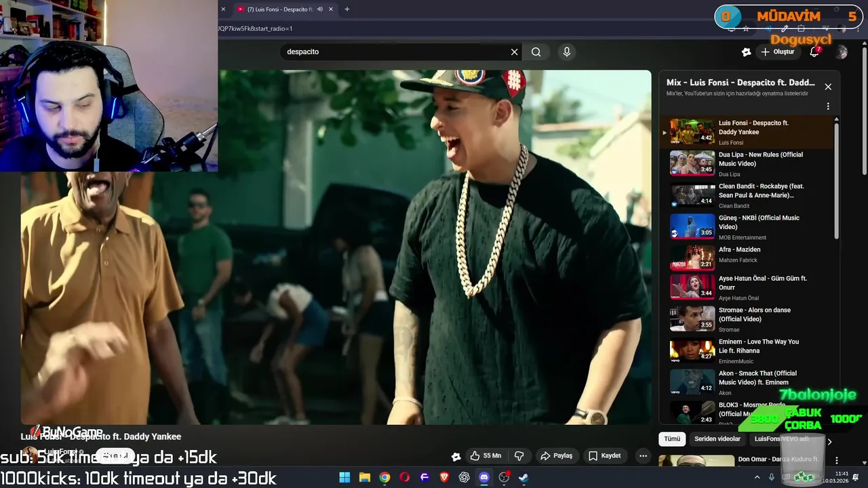Screen dimensions: 868x488
Task: Click the Oluştur create button
Action: tap(777, 52)
